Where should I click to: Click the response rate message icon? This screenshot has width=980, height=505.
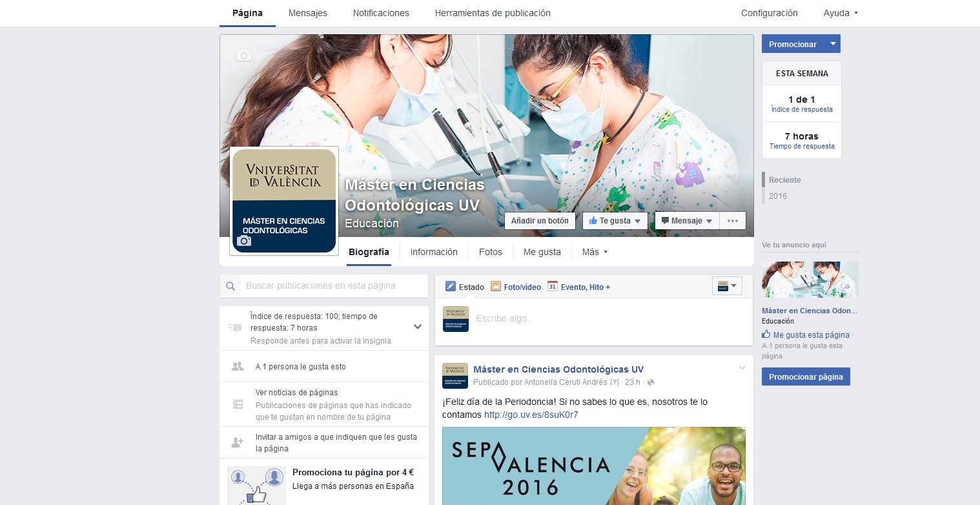(235, 327)
